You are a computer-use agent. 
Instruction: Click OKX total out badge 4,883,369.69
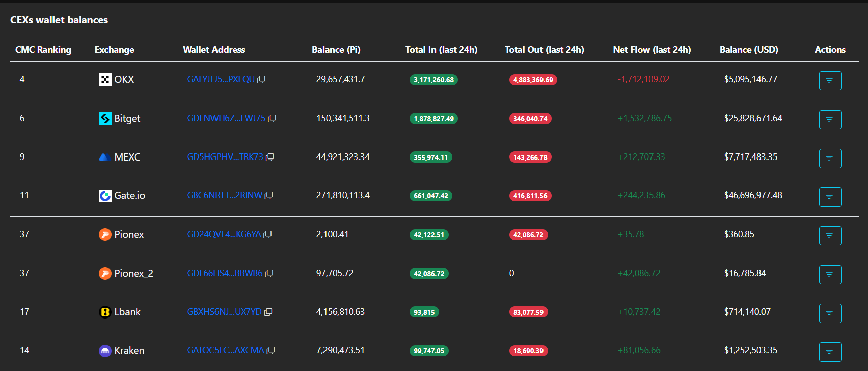[x=533, y=80]
